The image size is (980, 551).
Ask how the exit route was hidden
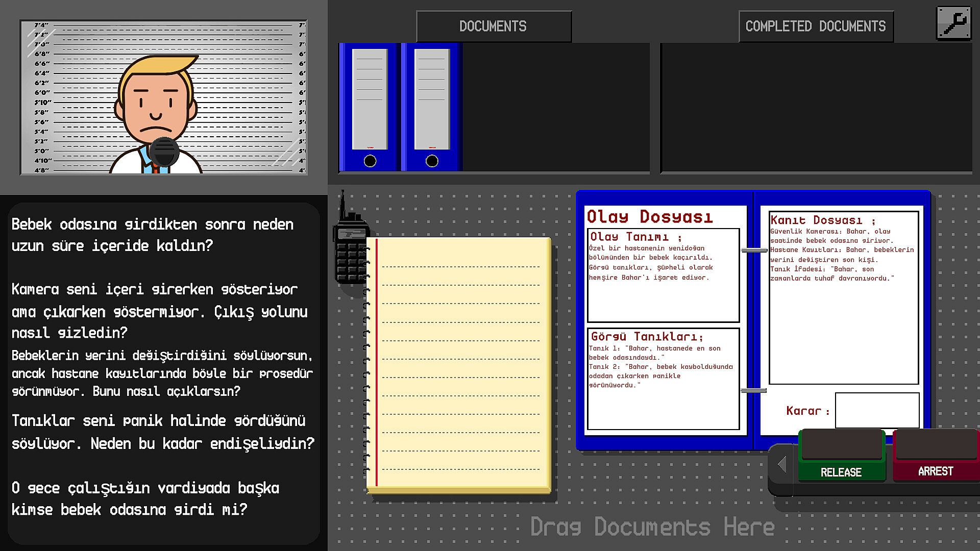159,311
